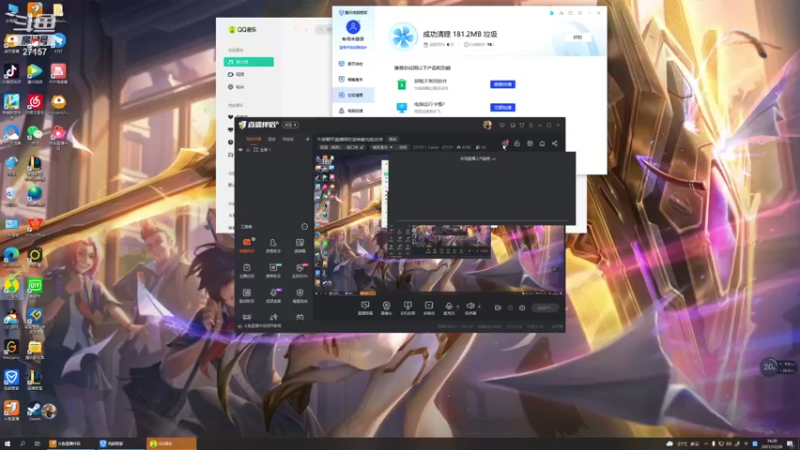Open the hamburger menu in the live companion title bar
This screenshot has height=450, width=800.
coord(531,125)
